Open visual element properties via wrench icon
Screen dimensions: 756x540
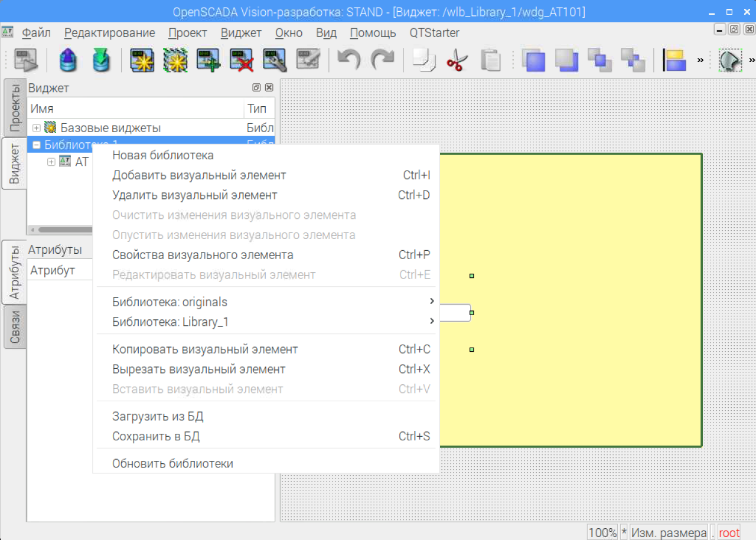click(x=275, y=60)
